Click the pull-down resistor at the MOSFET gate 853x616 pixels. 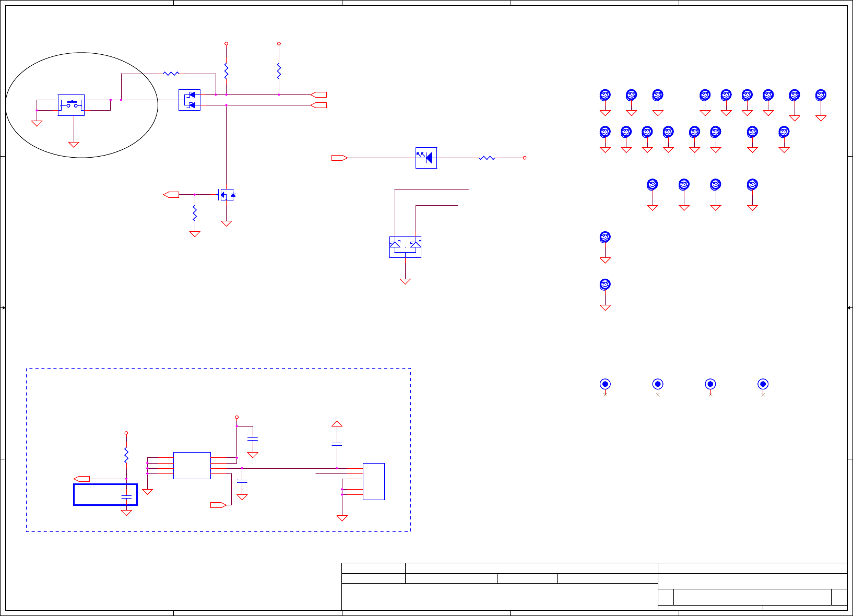[195, 213]
